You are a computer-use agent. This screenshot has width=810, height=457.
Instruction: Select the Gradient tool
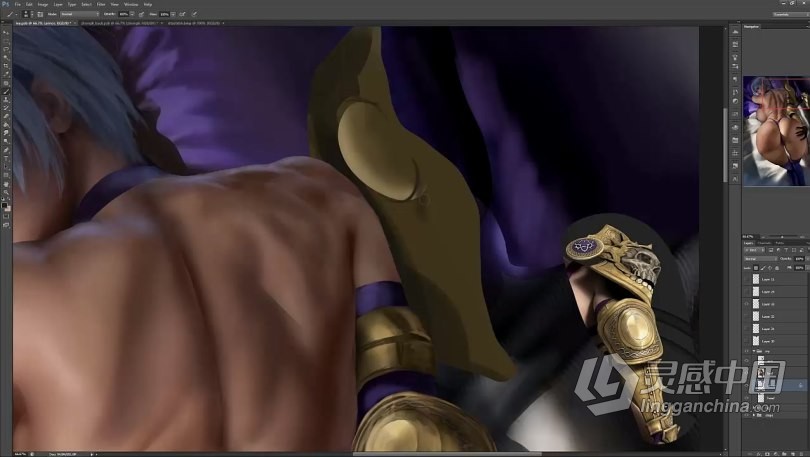(x=6, y=124)
